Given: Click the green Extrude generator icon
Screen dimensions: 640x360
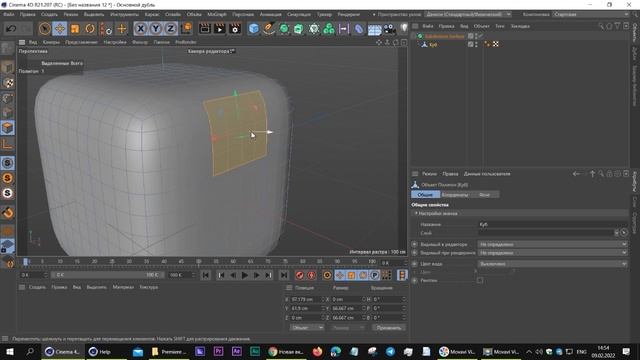Looking at the screenshot, I should pos(299,29).
